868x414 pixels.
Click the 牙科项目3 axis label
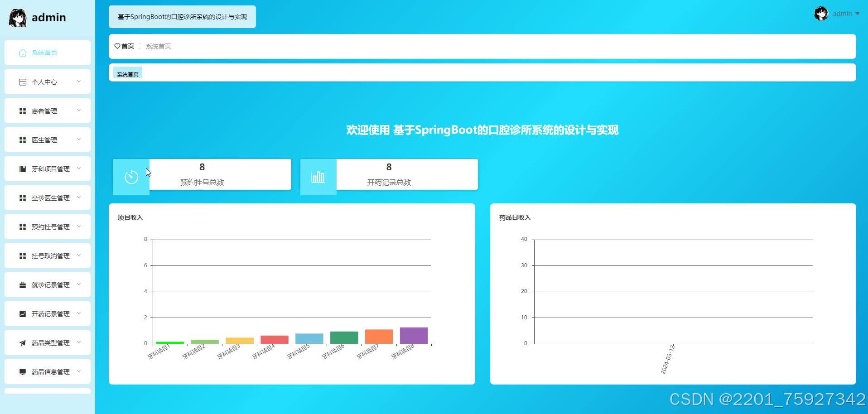tap(229, 351)
